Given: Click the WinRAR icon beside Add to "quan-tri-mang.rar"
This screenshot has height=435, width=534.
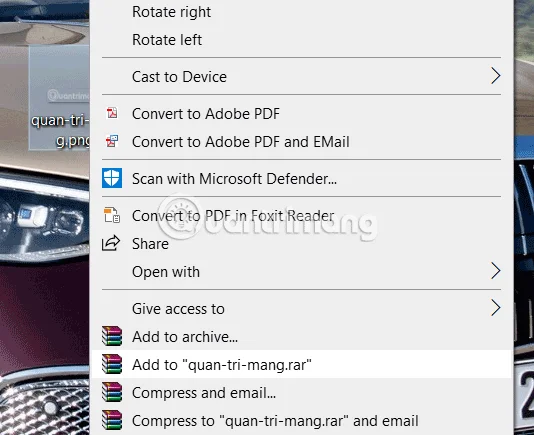Looking at the screenshot, I should tap(112, 364).
